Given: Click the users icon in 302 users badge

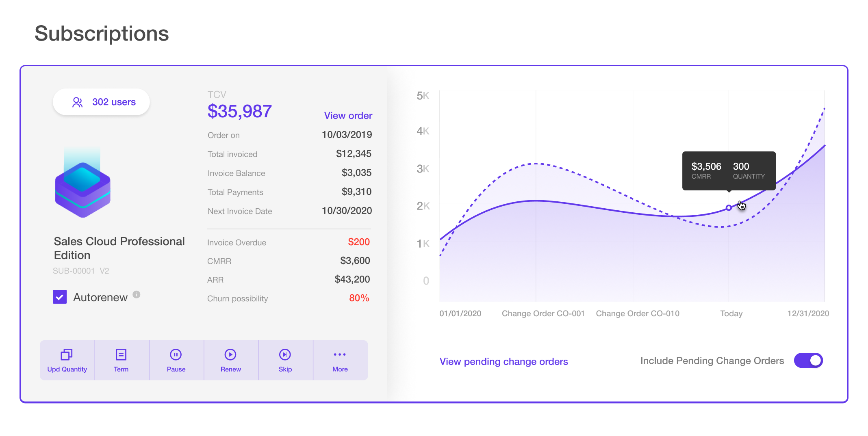Looking at the screenshot, I should coord(77,102).
